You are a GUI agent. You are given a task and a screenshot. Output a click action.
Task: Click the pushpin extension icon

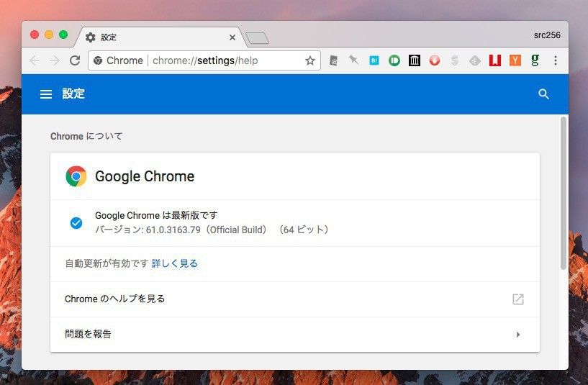coord(353,60)
